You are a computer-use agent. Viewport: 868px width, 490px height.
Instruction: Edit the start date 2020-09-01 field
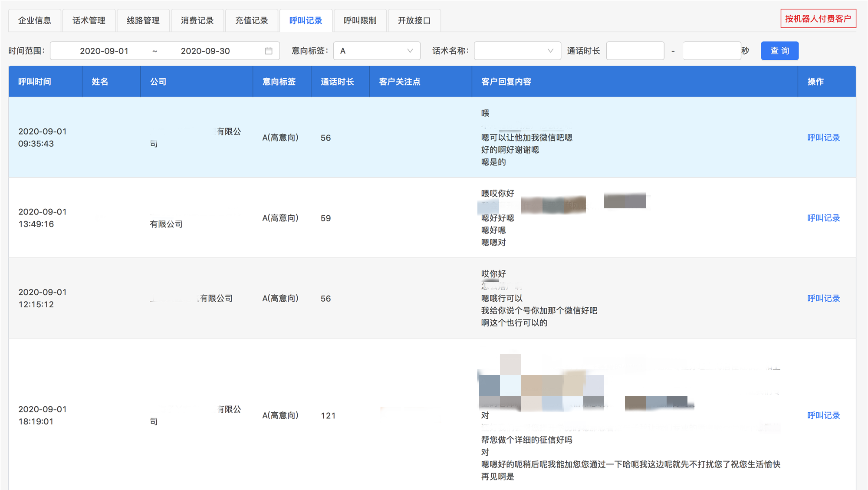104,51
